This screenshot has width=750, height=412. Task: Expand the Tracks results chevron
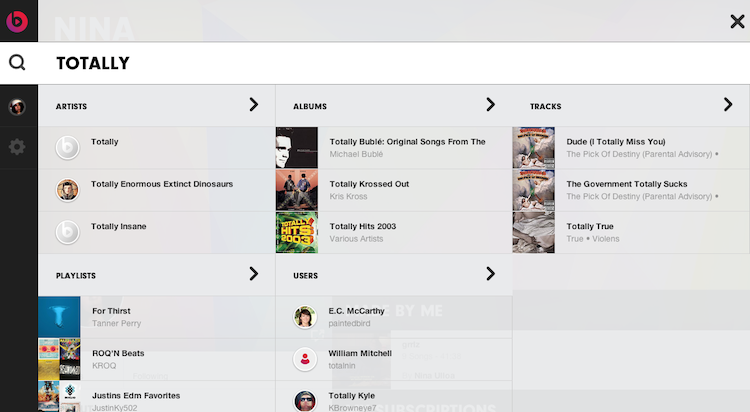[x=728, y=105]
